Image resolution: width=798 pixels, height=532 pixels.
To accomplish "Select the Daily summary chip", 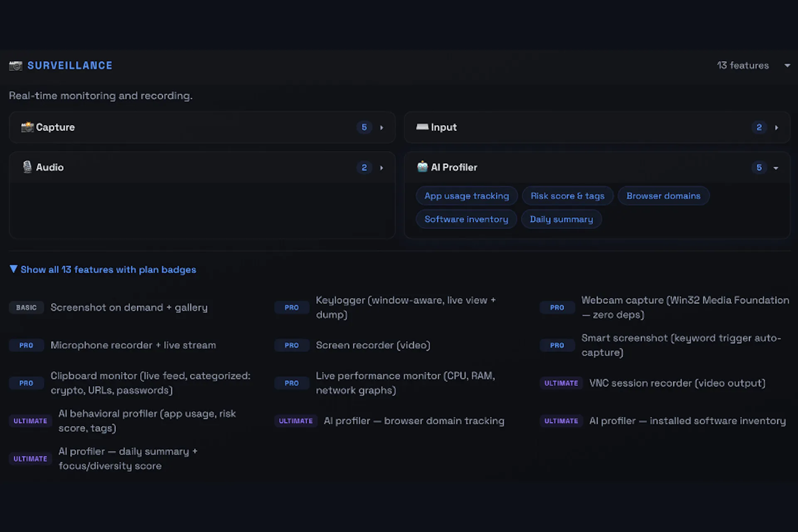I will point(561,219).
